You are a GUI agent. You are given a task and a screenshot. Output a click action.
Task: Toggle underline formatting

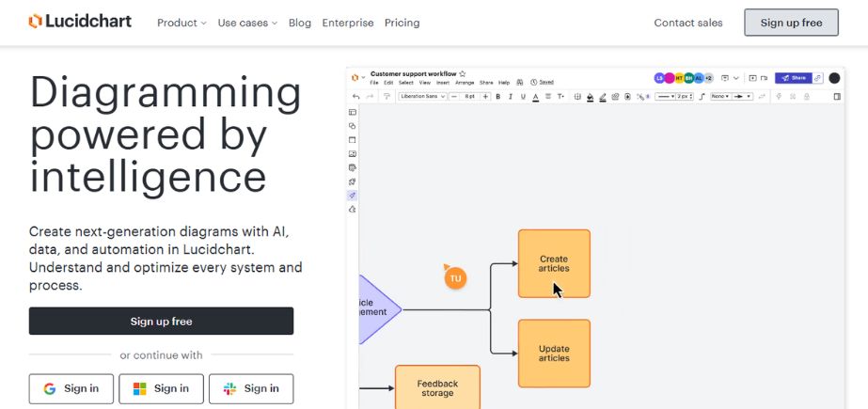click(523, 96)
